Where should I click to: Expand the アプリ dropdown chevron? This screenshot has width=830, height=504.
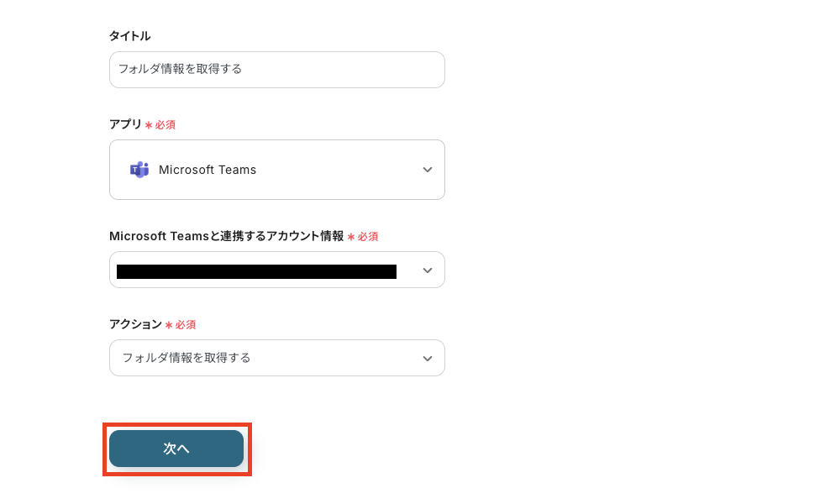tap(428, 170)
